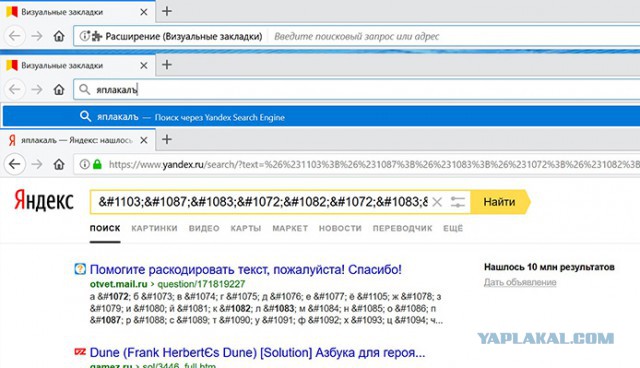This screenshot has width=640, height=368.
Task: Switch to the ПЕРЕВОДЧИК tab
Action: point(402,228)
